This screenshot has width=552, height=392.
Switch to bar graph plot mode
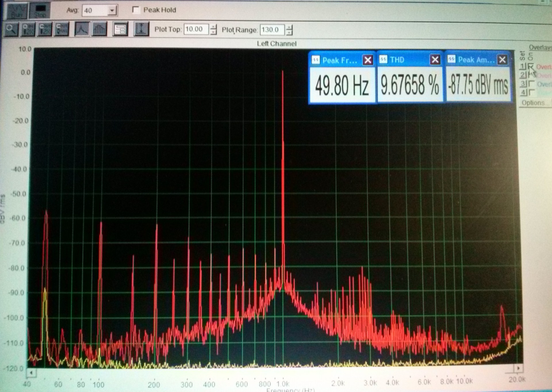pos(99,29)
